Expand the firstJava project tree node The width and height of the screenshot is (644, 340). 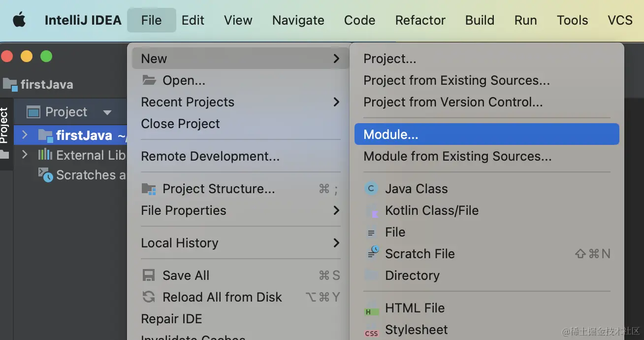[x=25, y=135]
